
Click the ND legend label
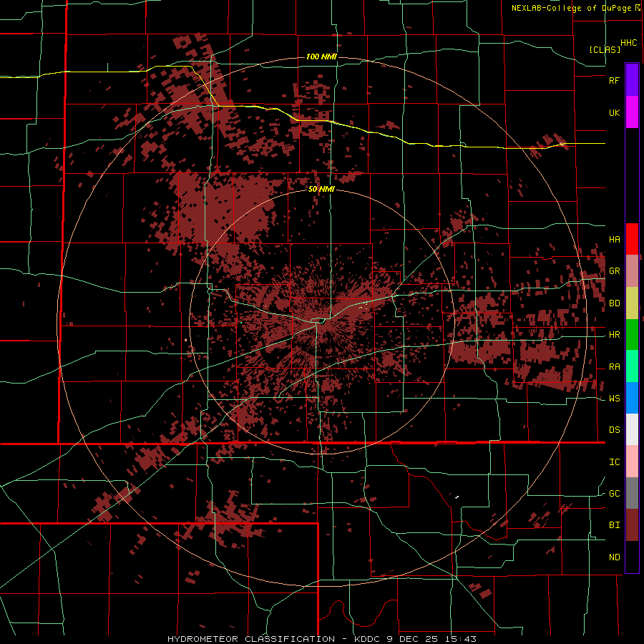click(x=614, y=557)
